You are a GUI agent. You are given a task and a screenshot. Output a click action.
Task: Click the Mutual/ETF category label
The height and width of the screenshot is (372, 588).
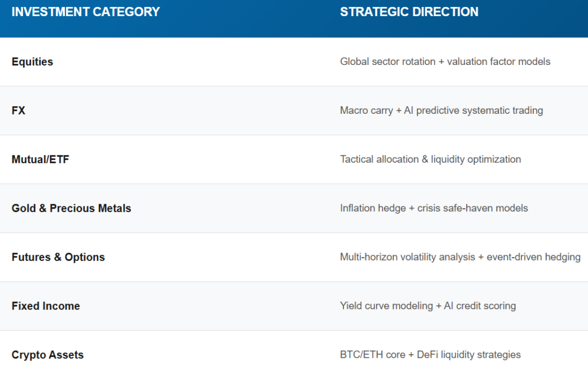tap(40, 159)
